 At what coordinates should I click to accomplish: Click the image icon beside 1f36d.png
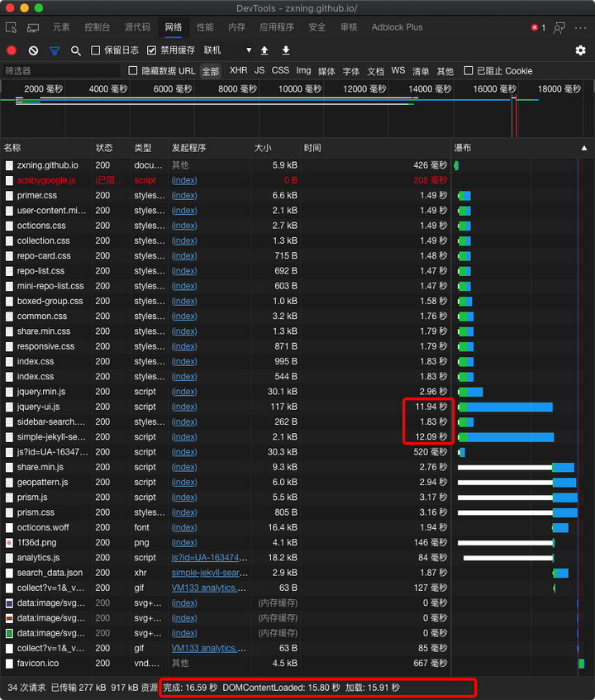pos(9,543)
